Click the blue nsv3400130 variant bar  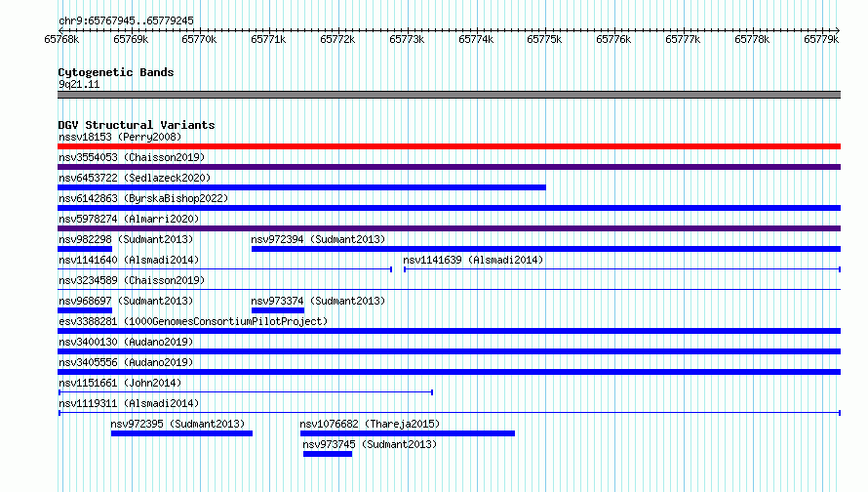click(449, 351)
